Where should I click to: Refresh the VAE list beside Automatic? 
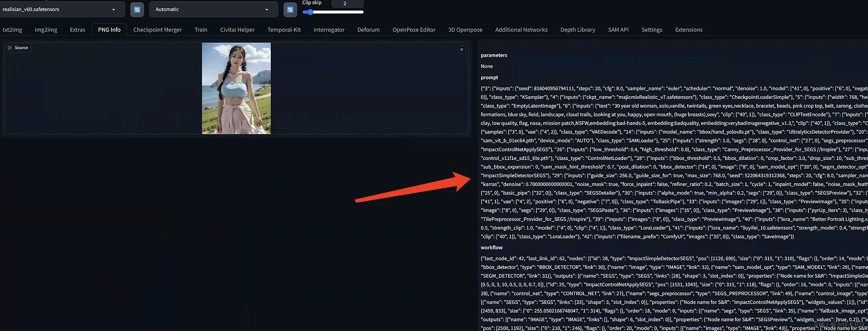[x=290, y=9]
